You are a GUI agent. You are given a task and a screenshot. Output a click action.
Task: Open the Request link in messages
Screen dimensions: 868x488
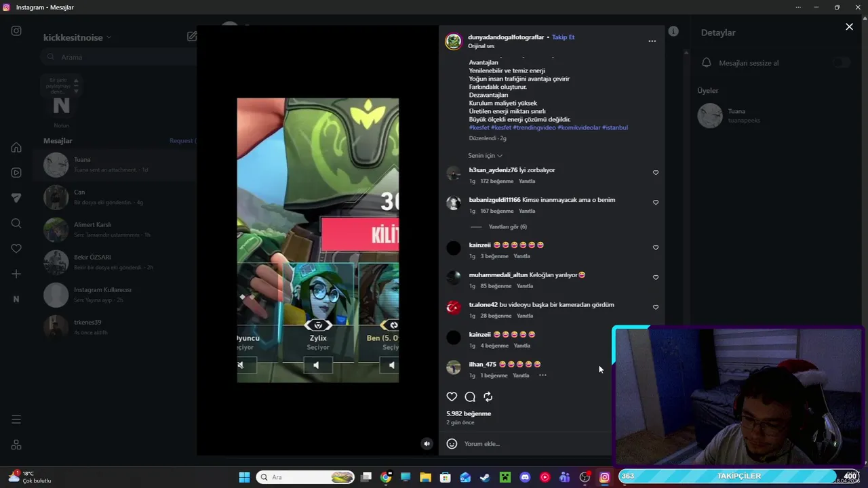[x=182, y=141]
